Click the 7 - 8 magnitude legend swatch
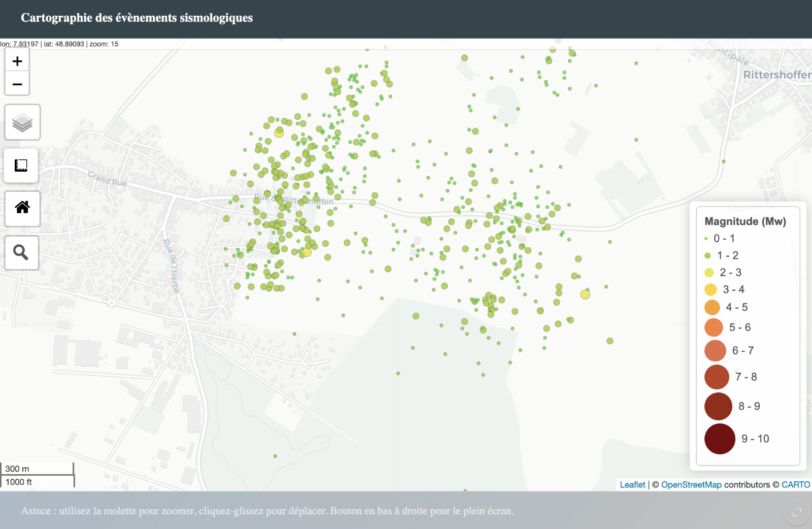Image resolution: width=812 pixels, height=529 pixels. tap(717, 377)
